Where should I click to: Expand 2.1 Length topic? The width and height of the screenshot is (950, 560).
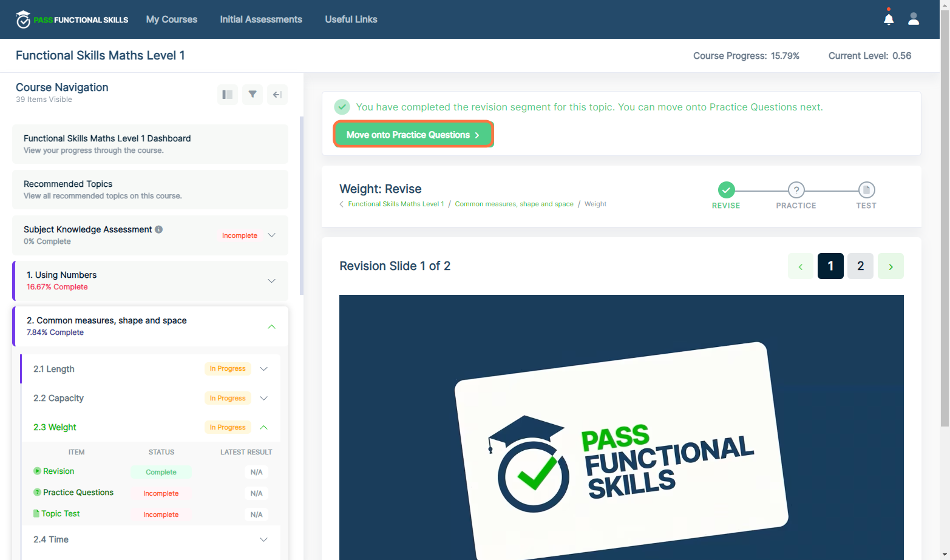[x=264, y=369]
